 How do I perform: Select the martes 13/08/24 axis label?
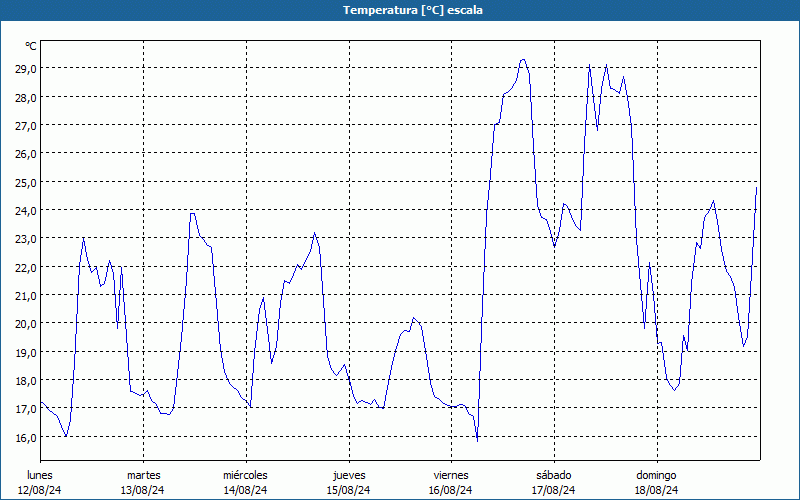click(143, 483)
